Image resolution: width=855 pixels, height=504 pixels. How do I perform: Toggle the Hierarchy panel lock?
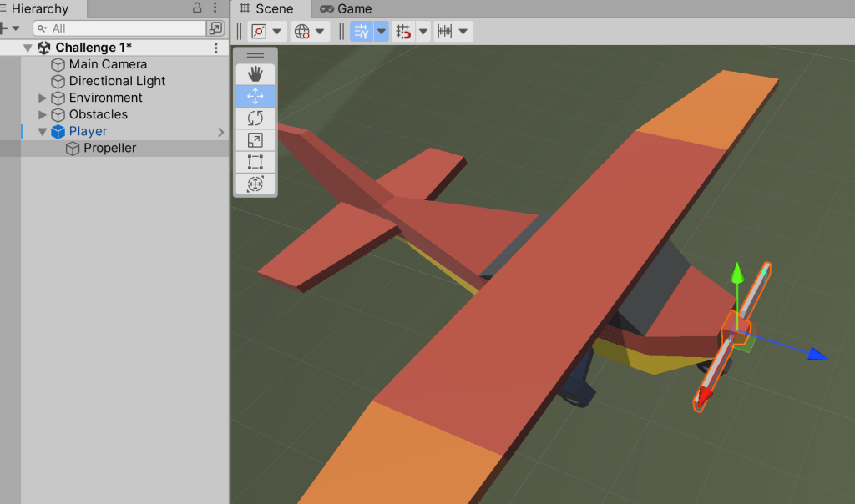pyautogui.click(x=197, y=8)
